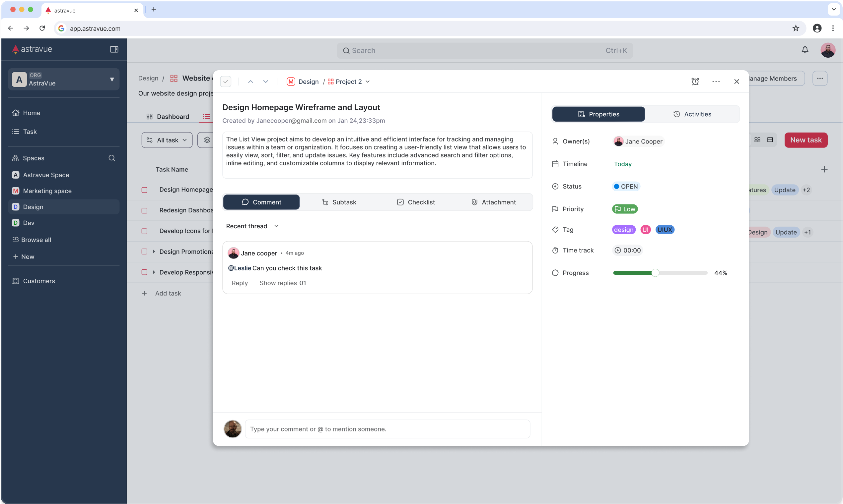
Task: Mark task complete with header checkbox
Action: tap(226, 82)
